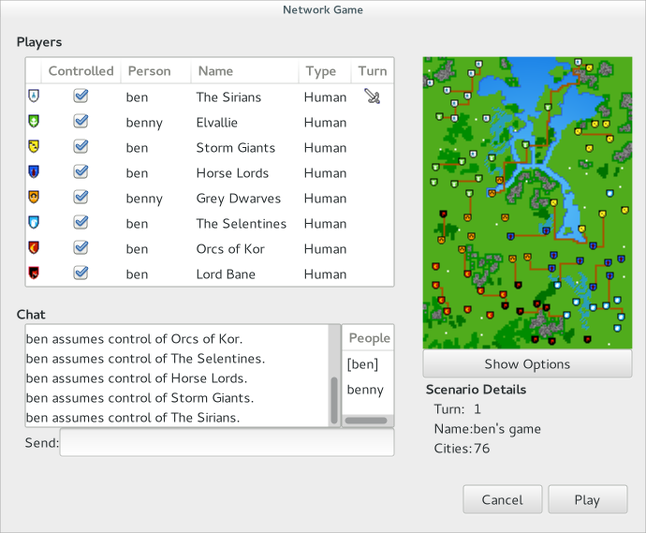Click the Orcs of Kor red shield icon

[x=33, y=248]
